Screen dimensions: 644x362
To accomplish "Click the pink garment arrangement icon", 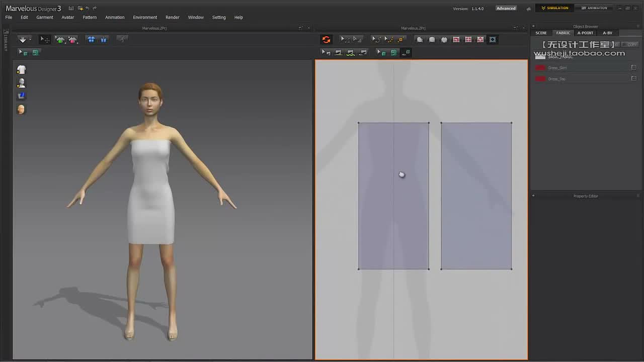I will [x=72, y=39].
